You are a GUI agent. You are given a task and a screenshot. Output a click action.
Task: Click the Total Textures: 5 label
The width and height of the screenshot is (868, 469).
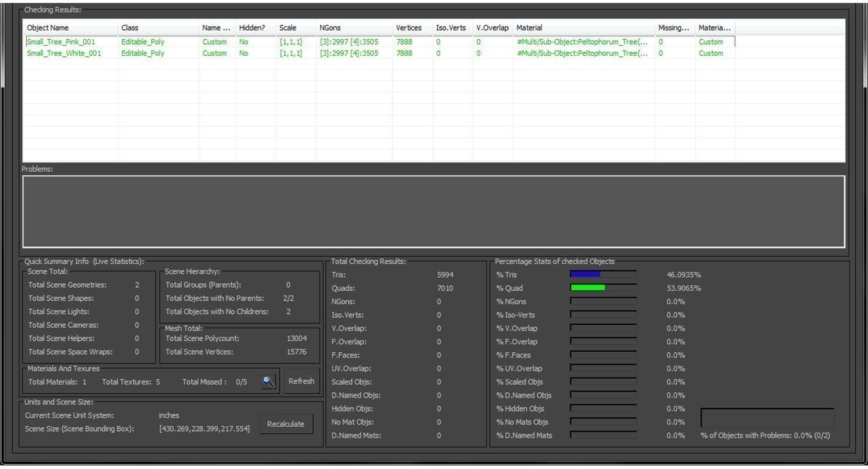click(131, 382)
